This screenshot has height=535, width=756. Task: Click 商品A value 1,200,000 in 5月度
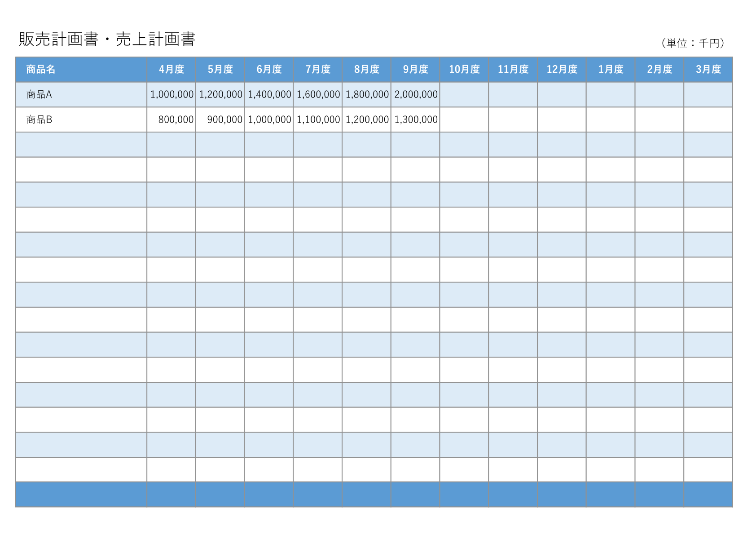click(221, 94)
